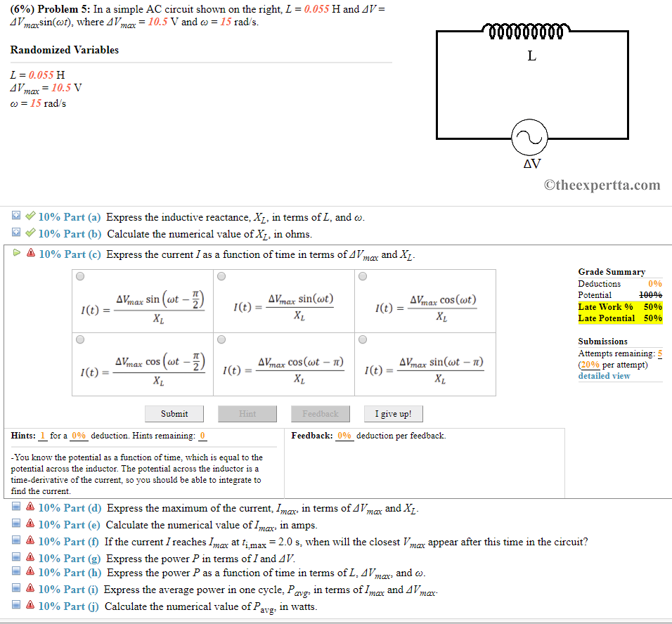Click the red warning triangle beside Part (d)
This screenshot has height=624, width=672.
click(29, 507)
